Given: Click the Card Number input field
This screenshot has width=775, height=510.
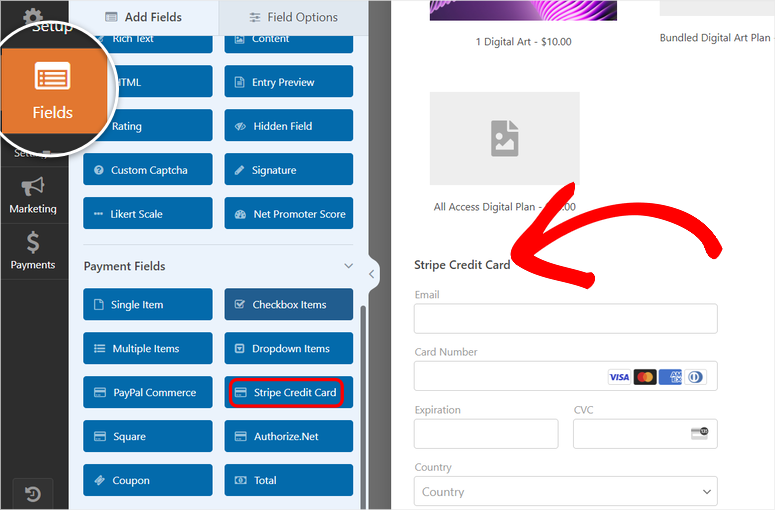Looking at the screenshot, I should click(565, 376).
